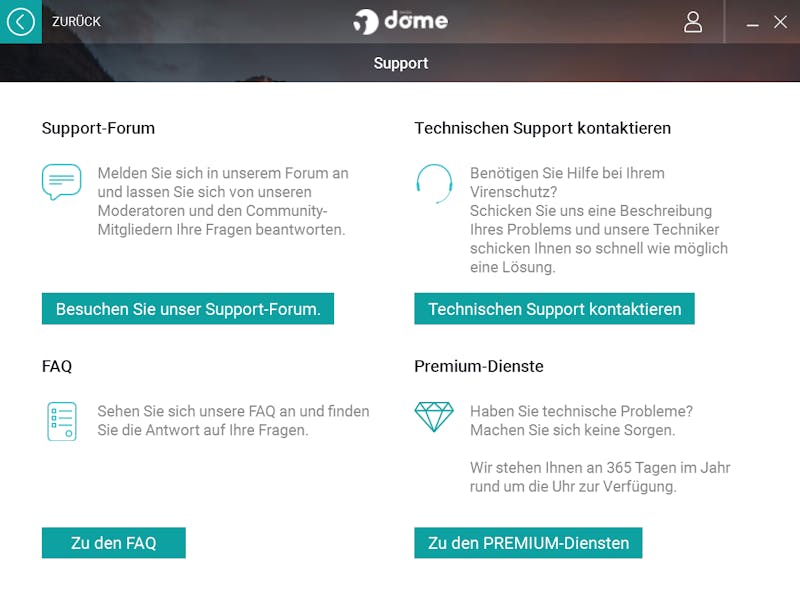Click the forum speech bubble icon
The width and height of the screenshot is (800, 592).
coord(61,182)
